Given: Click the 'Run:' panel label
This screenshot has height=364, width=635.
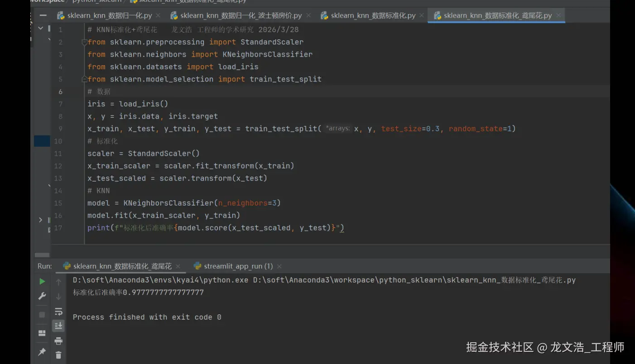Looking at the screenshot, I should point(45,266).
